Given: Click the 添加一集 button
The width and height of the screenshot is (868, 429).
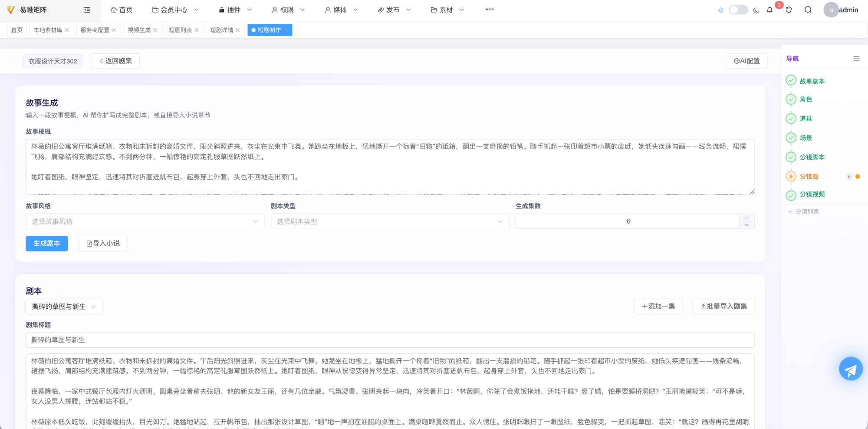Looking at the screenshot, I should click(x=658, y=307).
